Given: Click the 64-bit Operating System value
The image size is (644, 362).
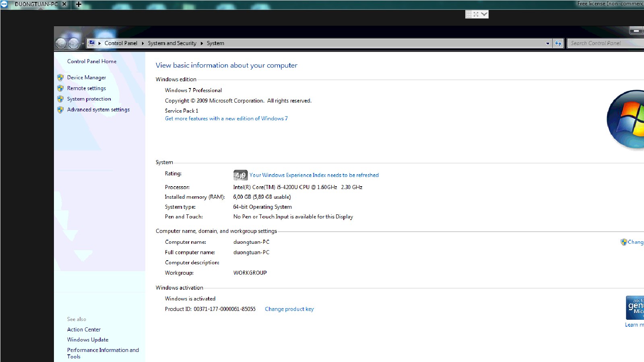Looking at the screenshot, I should [x=262, y=207].
